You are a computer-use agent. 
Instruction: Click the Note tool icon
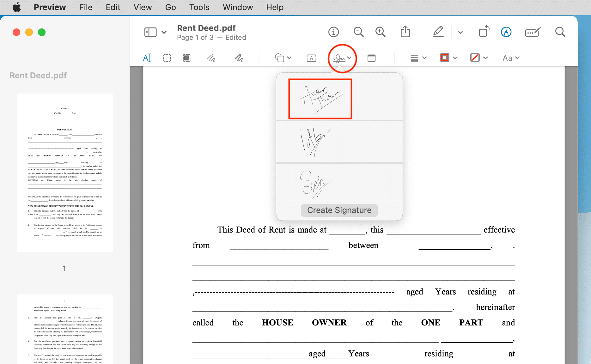pos(372,58)
